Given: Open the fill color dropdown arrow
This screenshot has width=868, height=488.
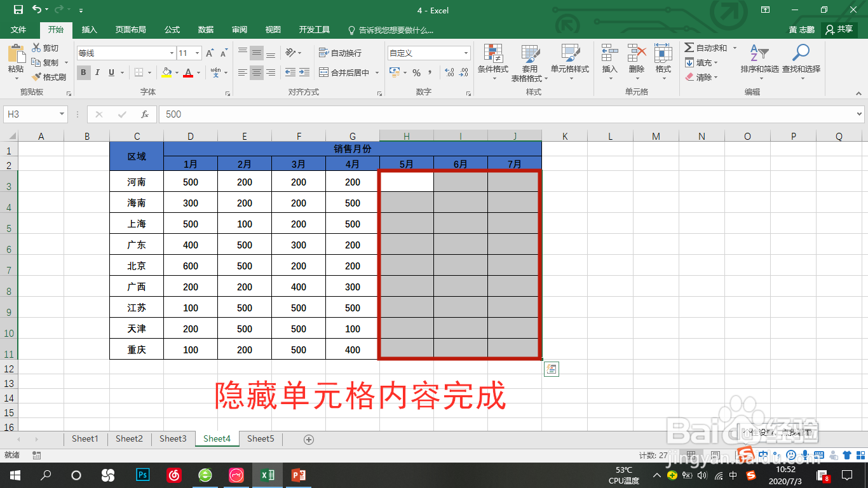Looking at the screenshot, I should pyautogui.click(x=176, y=72).
